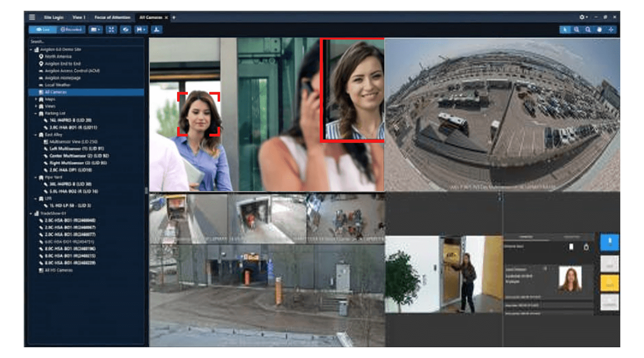Select the pan hand tool
The image size is (644, 358).
pos(599,30)
